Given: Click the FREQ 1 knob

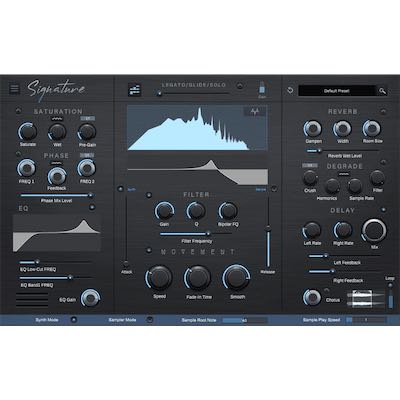Looking at the screenshot, I should [x=27, y=168].
